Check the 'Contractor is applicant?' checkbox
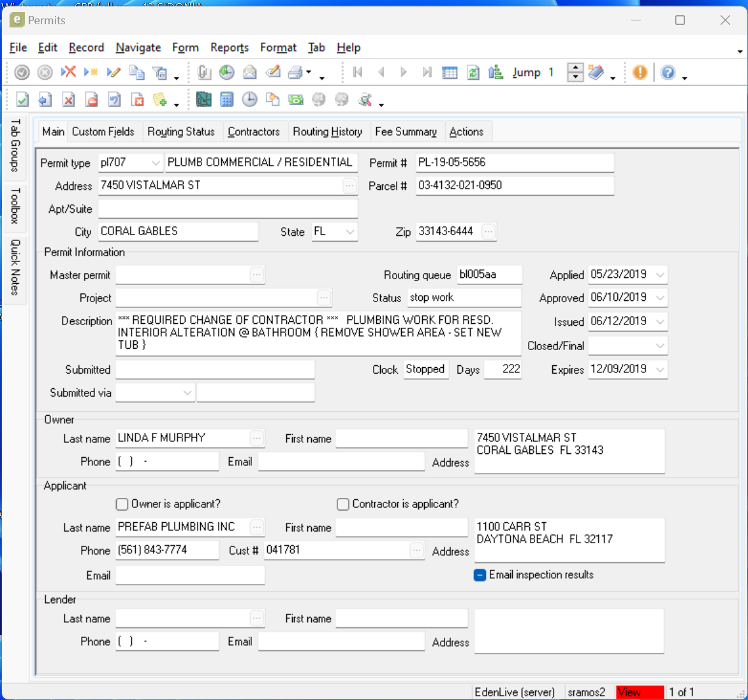The height and width of the screenshot is (700, 748). (x=343, y=504)
